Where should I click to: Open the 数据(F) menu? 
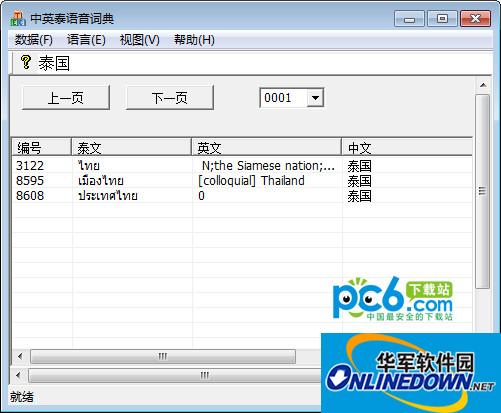[34, 40]
